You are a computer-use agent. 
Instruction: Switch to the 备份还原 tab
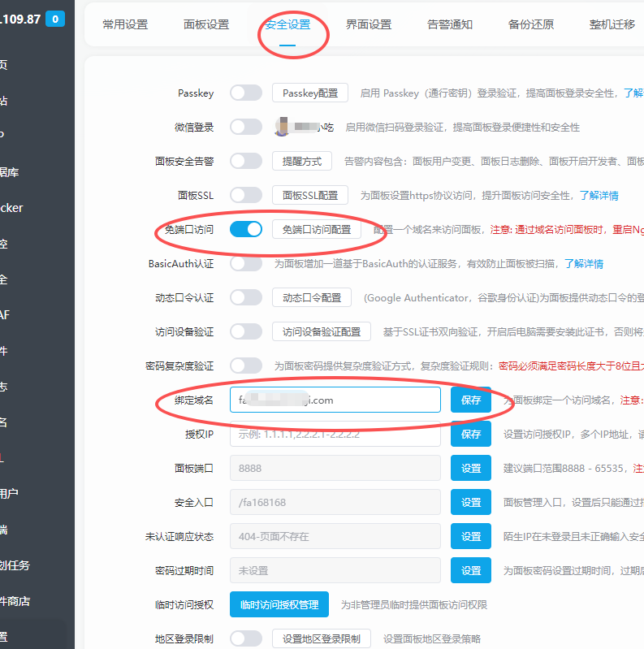point(531,24)
